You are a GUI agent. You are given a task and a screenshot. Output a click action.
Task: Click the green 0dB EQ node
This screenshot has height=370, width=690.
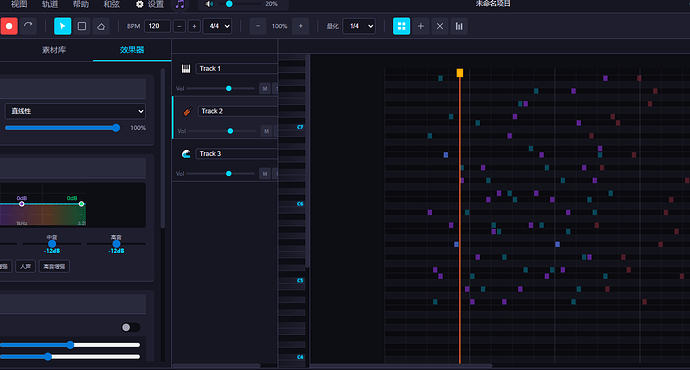click(81, 204)
